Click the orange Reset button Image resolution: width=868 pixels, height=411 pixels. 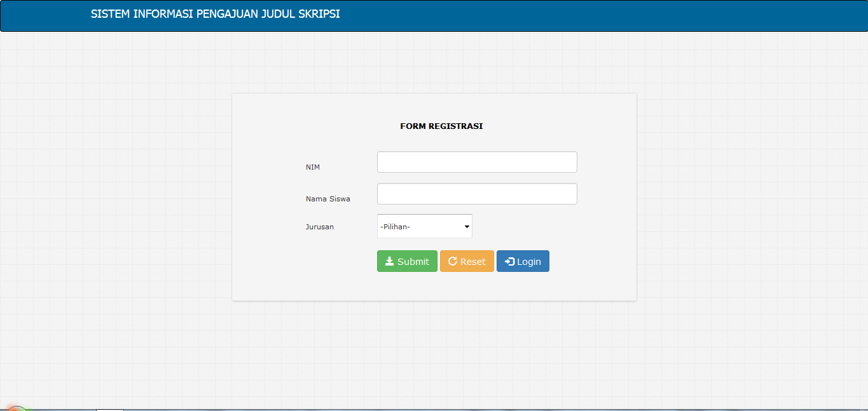tap(467, 260)
